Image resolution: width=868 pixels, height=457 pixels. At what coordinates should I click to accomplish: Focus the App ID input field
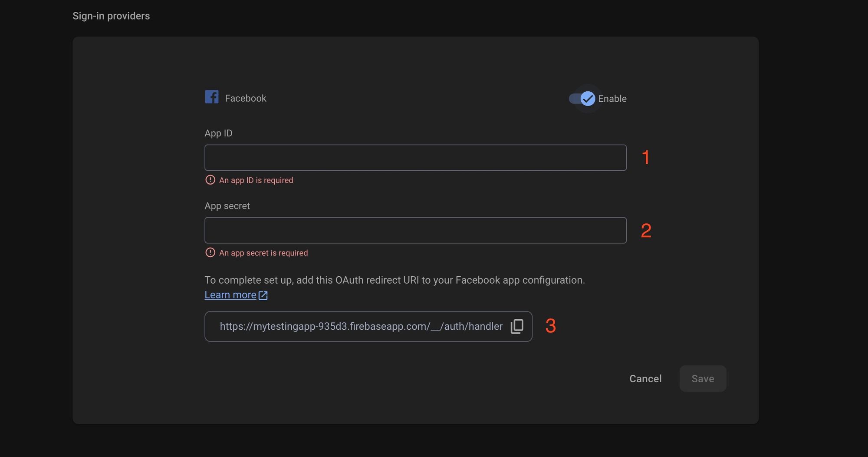pos(415,158)
